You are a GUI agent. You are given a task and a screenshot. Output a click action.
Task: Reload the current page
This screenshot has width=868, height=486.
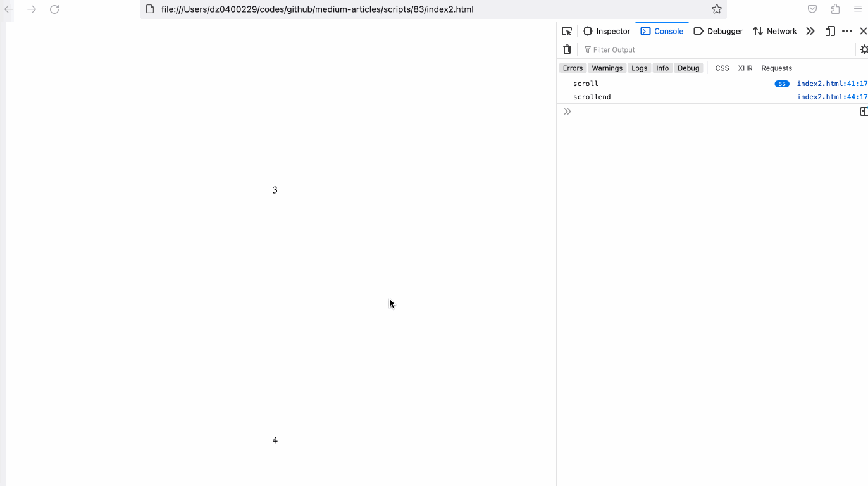[54, 9]
